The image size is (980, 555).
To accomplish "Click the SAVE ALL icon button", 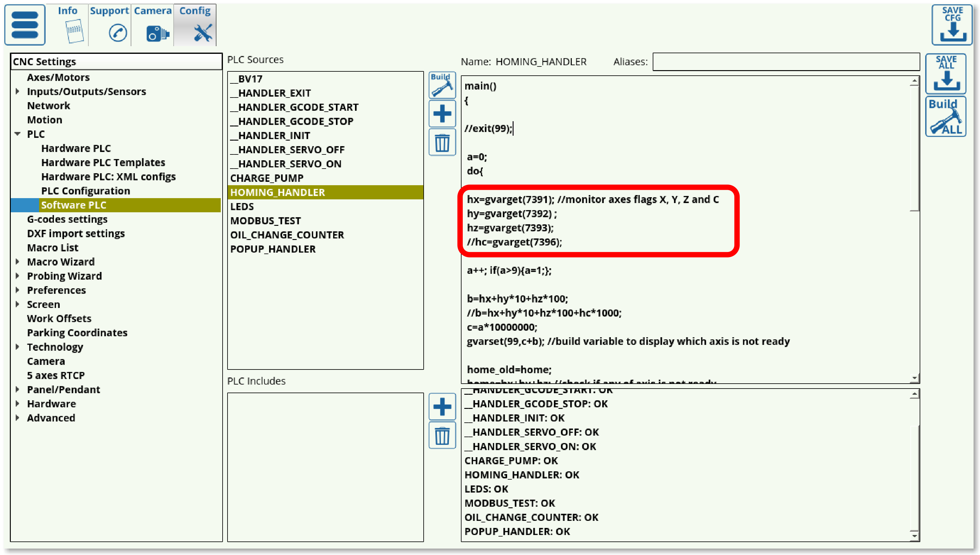I will tap(946, 74).
